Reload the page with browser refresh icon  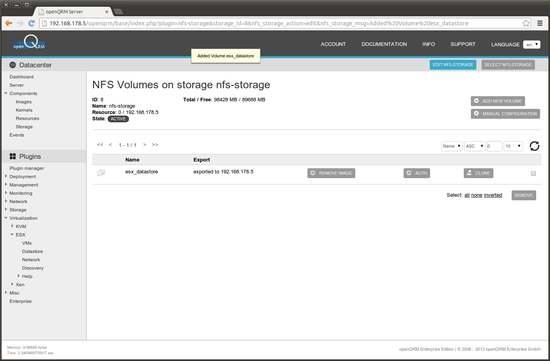tap(31, 23)
